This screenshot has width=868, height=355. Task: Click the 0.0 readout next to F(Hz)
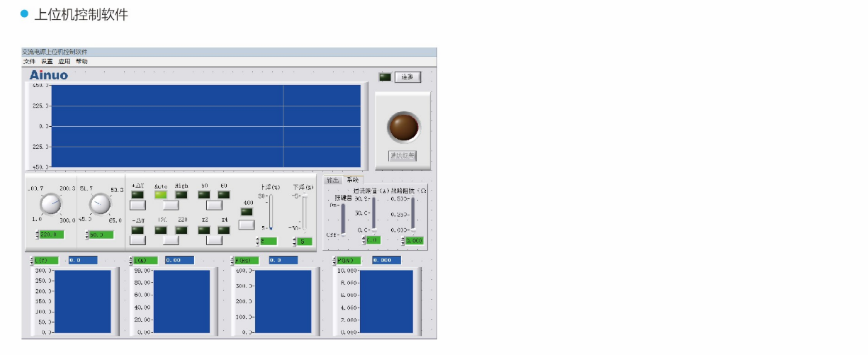pos(283,260)
